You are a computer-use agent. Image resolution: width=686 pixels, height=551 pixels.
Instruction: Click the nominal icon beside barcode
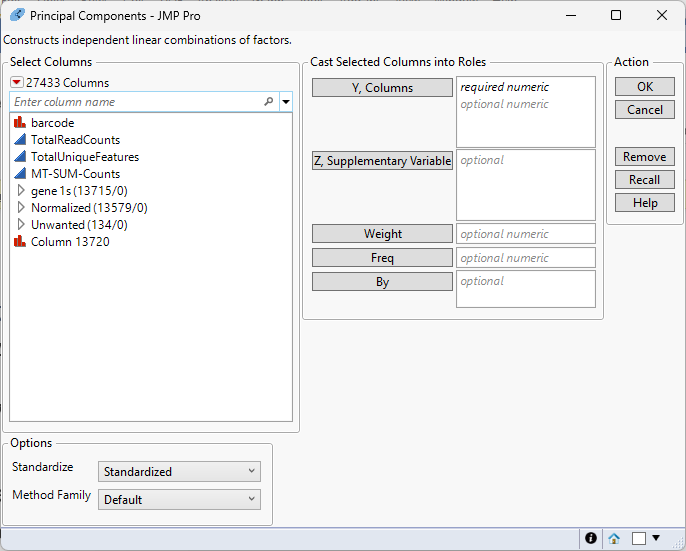[x=20, y=123]
